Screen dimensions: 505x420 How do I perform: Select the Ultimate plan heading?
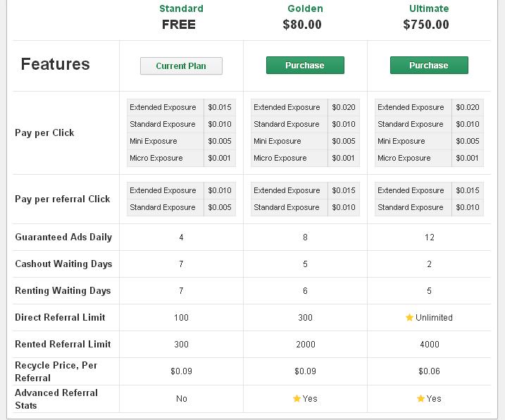pos(429,8)
